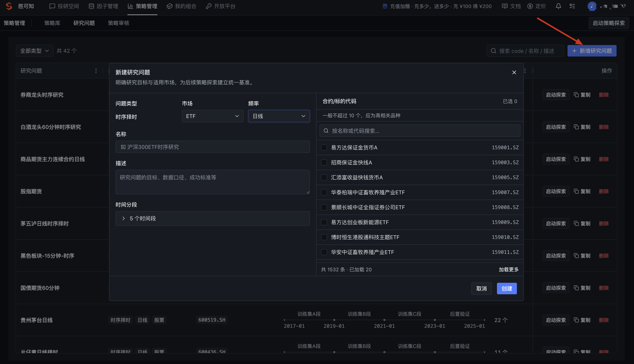Close the 新建研究问题 dialog
The height and width of the screenshot is (364, 634).
click(514, 72)
